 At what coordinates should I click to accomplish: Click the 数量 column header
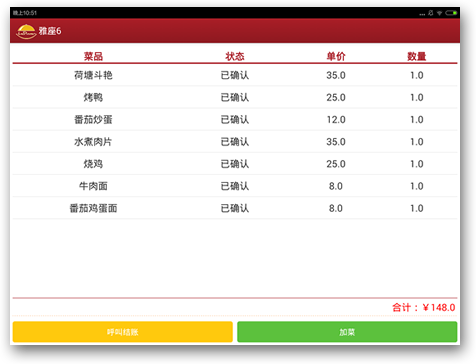point(417,56)
